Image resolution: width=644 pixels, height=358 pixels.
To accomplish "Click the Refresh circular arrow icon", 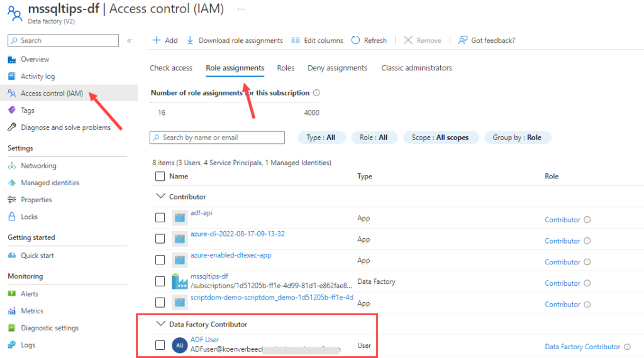I will coord(356,40).
